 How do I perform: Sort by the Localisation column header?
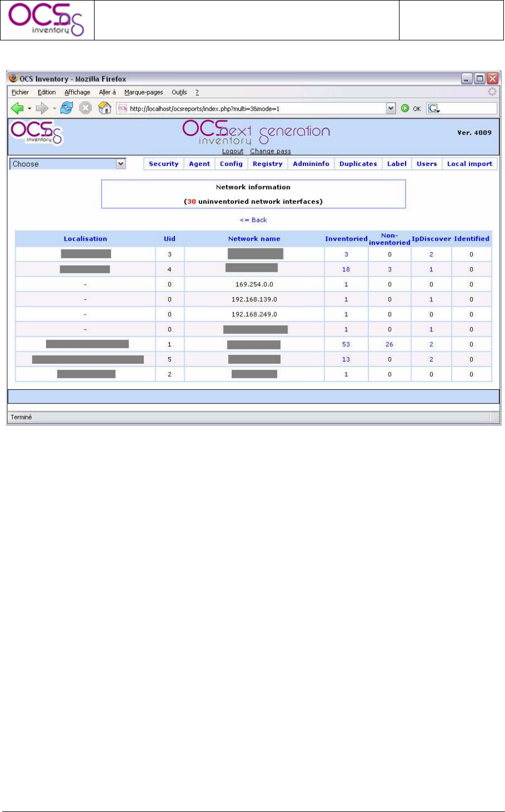coord(85,239)
